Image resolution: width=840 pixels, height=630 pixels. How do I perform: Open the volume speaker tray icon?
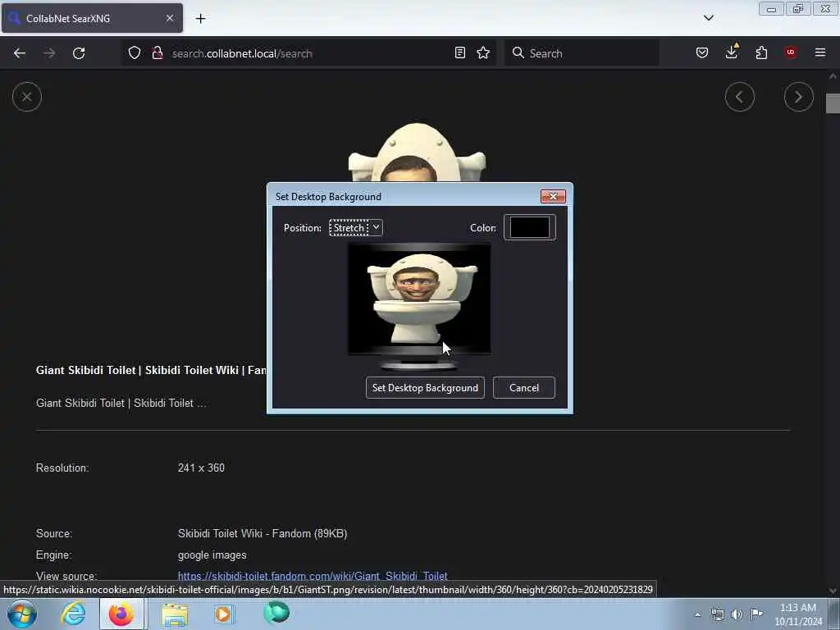click(737, 614)
